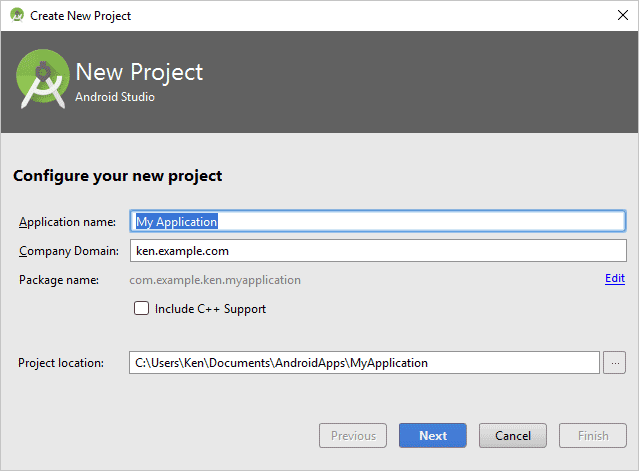Viewport: 639px width, 471px height.
Task: Click the 'Project location:' label
Action: pyautogui.click(x=61, y=363)
